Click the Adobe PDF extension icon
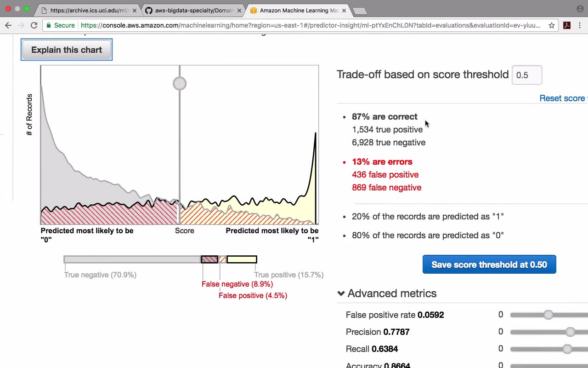Viewport: 588px width, 368px height. (x=567, y=25)
